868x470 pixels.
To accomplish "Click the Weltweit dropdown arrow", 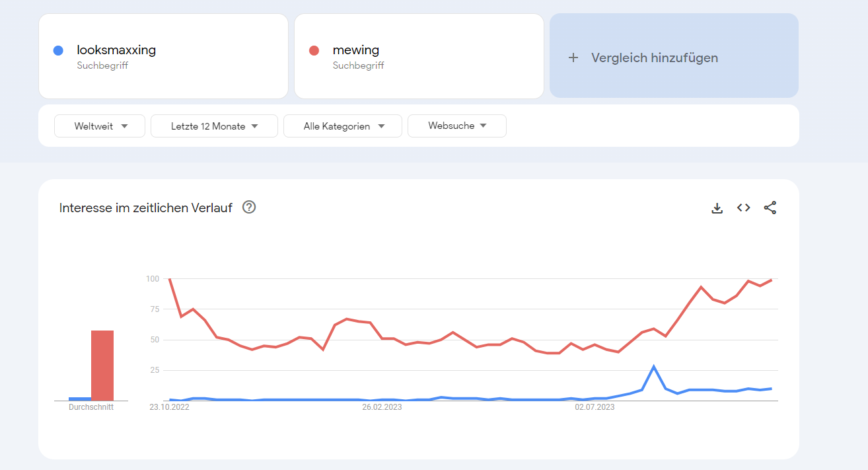I will pyautogui.click(x=124, y=126).
